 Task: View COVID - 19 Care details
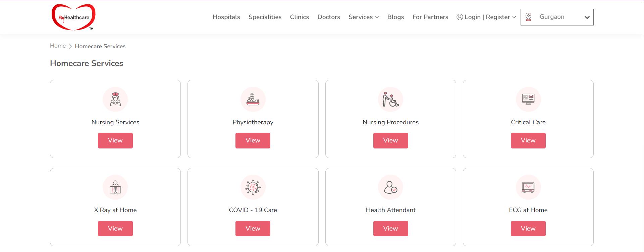(253, 229)
